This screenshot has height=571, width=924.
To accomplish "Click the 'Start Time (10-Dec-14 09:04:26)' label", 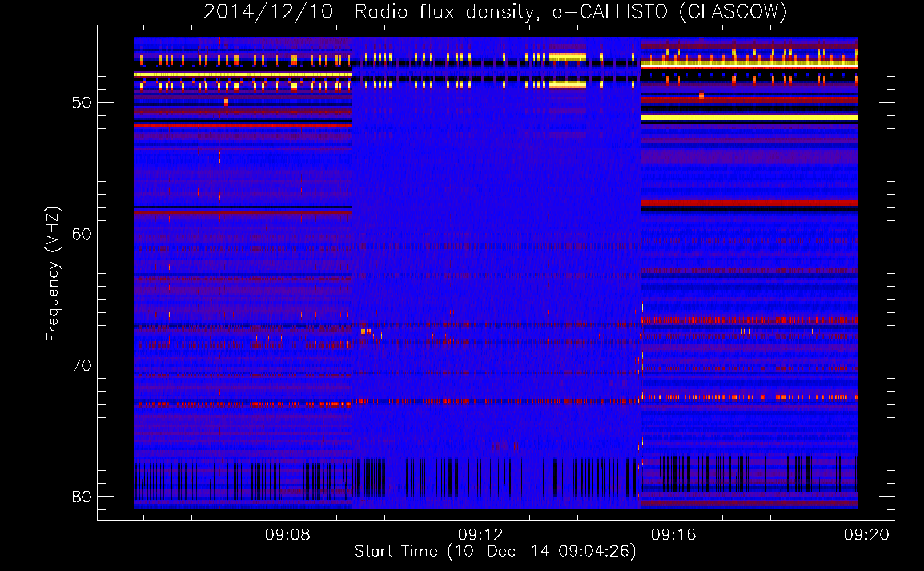I will tap(495, 552).
